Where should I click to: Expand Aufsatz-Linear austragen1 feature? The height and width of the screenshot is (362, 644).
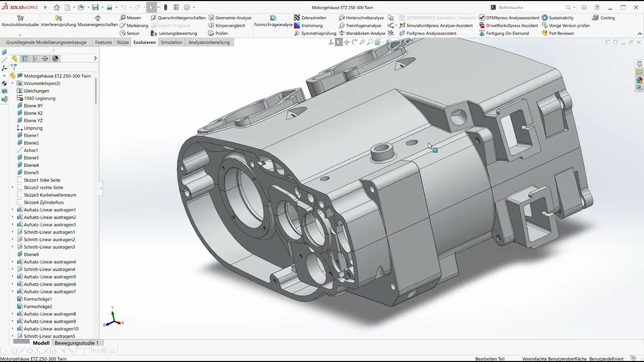(13, 210)
